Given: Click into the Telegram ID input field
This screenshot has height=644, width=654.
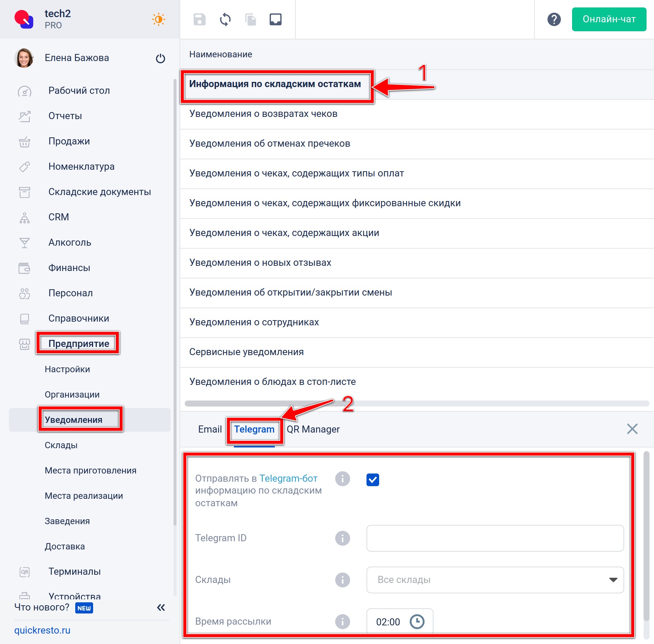Looking at the screenshot, I should (495, 538).
